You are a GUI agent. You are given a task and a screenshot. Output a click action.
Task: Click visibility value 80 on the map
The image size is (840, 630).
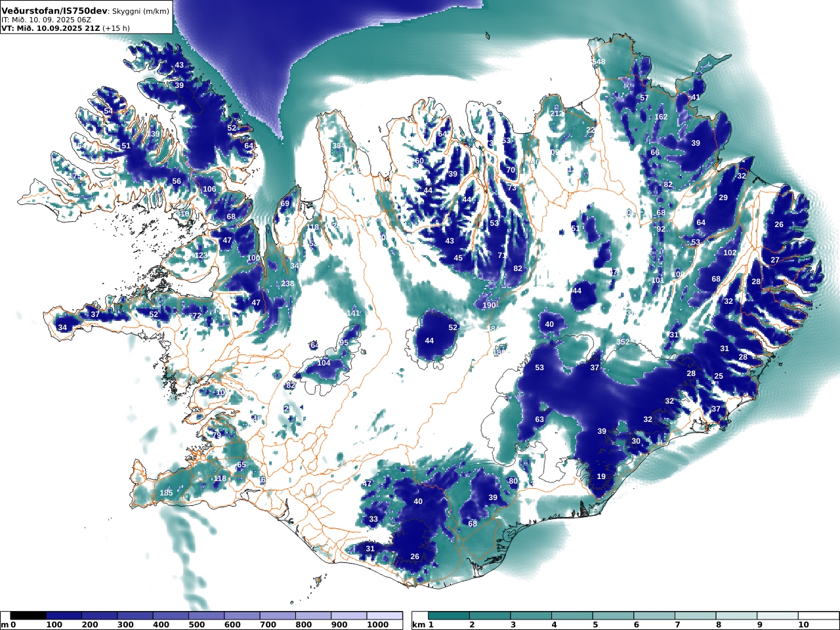point(513,482)
